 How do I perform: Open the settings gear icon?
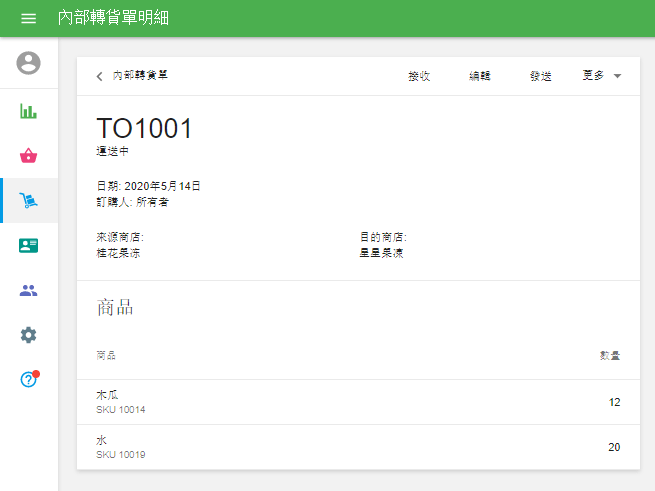[x=29, y=335]
